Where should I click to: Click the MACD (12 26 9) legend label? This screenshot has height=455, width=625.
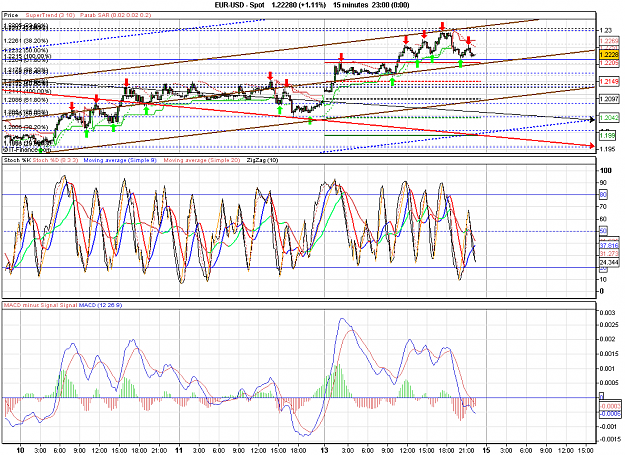coord(100,305)
